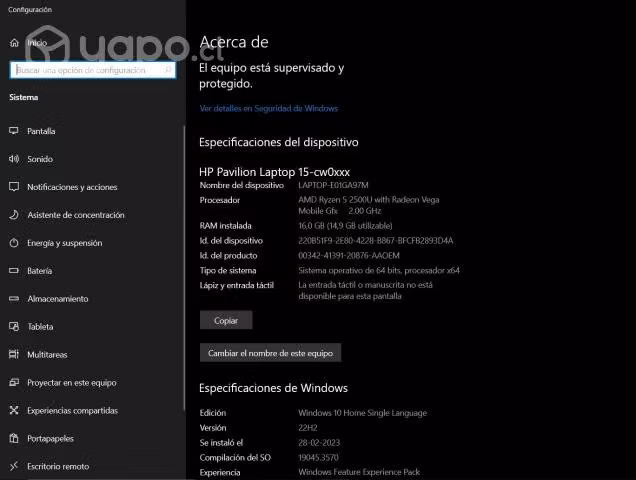
Task: Click the Asistente de concentración moon icon
Action: coord(14,215)
